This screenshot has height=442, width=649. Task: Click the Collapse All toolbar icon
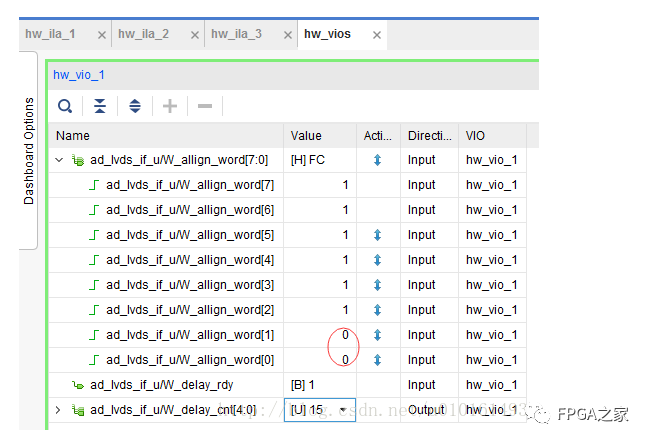click(x=99, y=106)
